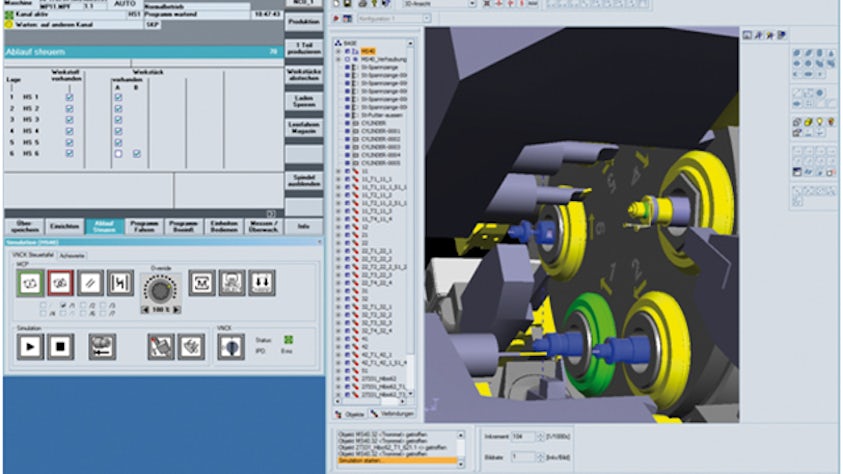
Task: Click the single block MCP button
Action: (120, 283)
